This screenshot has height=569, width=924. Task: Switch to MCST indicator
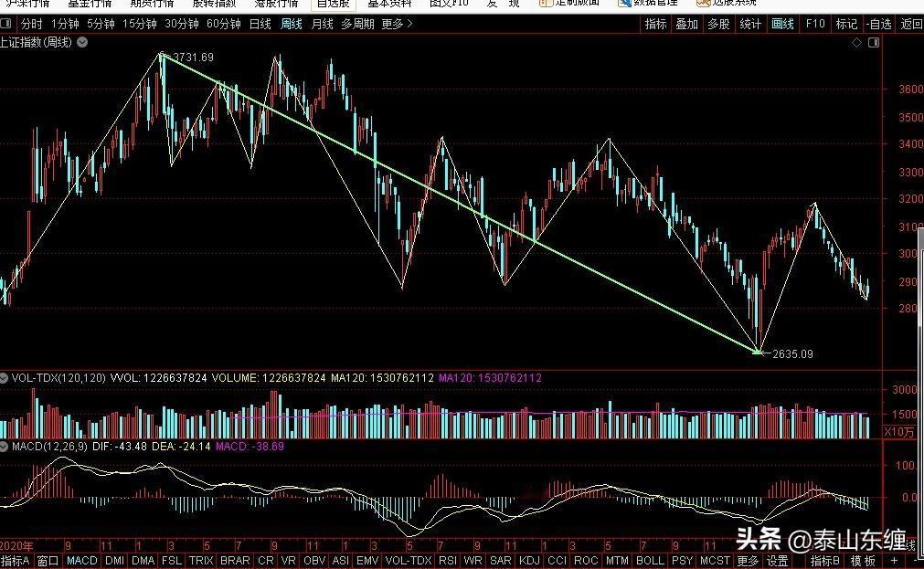pyautogui.click(x=715, y=561)
